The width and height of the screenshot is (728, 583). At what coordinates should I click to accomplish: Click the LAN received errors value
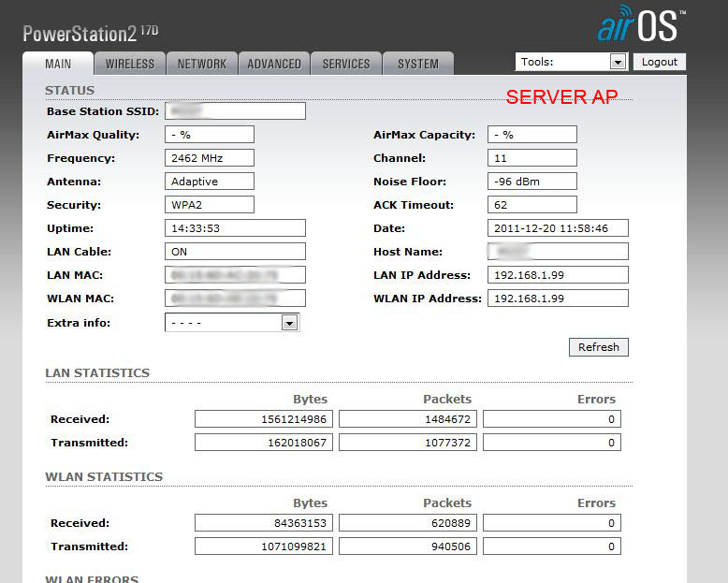[552, 419]
